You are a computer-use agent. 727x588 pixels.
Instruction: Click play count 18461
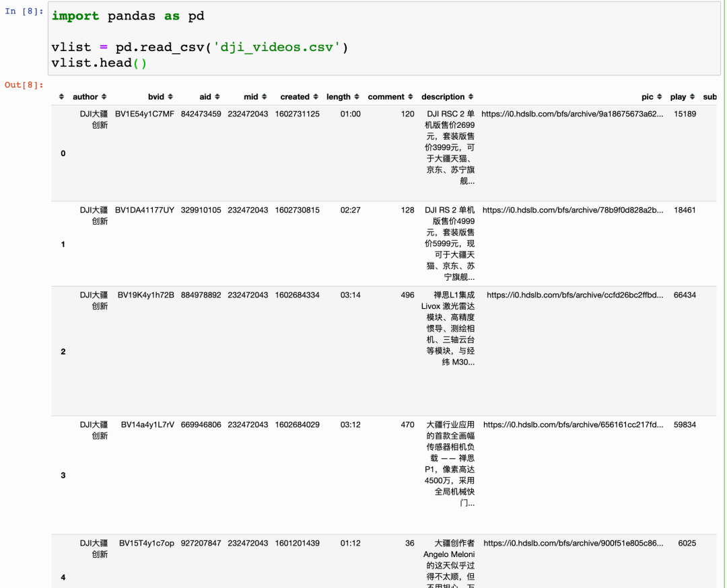click(685, 211)
